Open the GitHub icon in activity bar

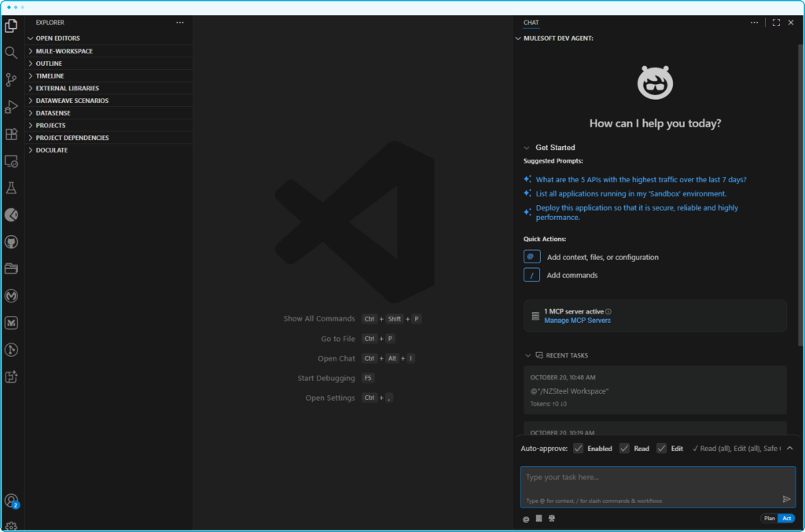(x=11, y=241)
